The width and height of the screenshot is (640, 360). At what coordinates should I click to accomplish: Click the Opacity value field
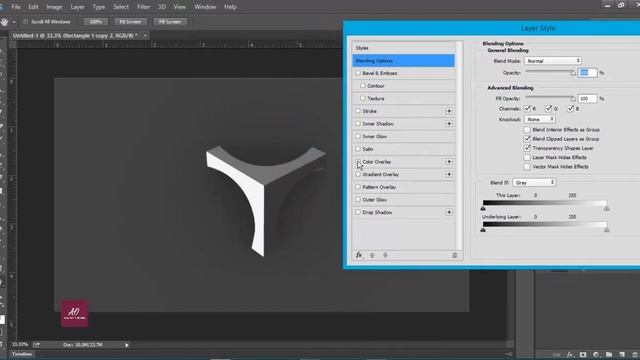click(x=588, y=73)
